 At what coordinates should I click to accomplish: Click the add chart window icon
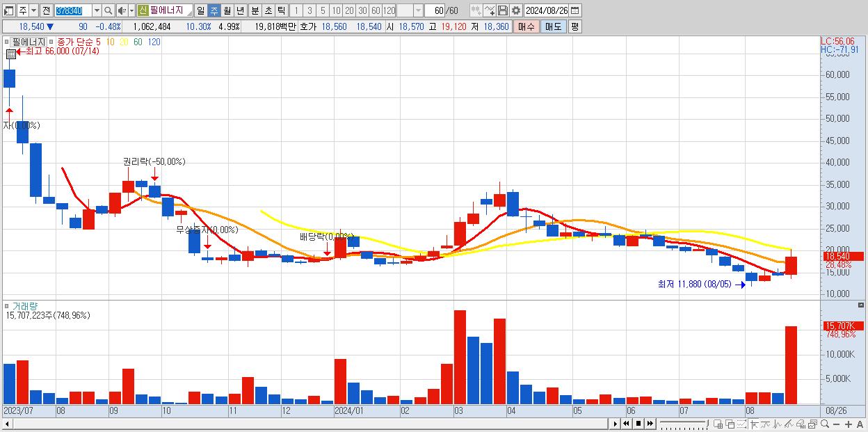point(718,424)
